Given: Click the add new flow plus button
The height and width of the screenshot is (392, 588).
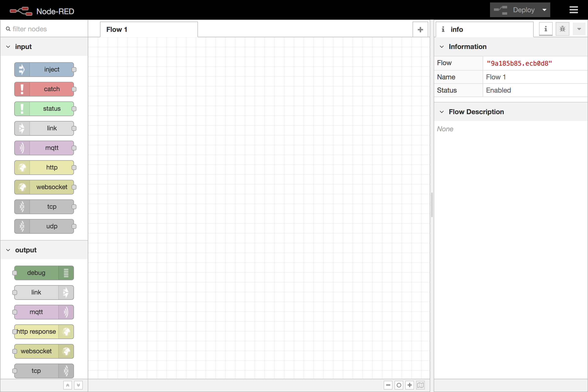Looking at the screenshot, I should 420,29.
